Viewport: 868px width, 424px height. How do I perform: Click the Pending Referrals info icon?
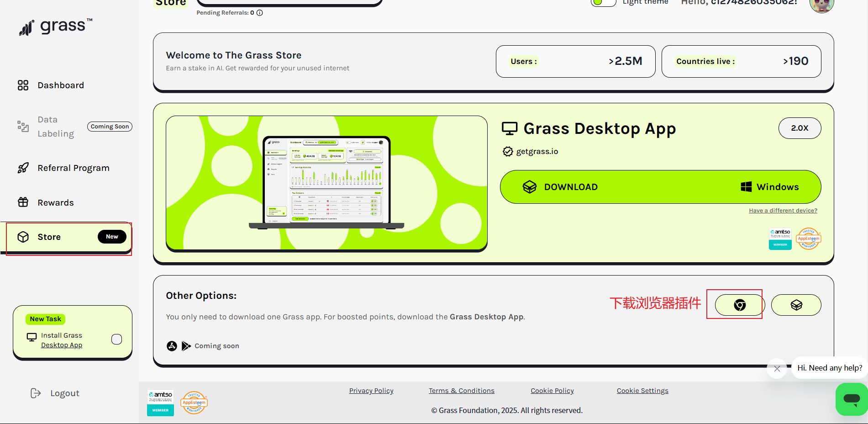[x=260, y=13]
